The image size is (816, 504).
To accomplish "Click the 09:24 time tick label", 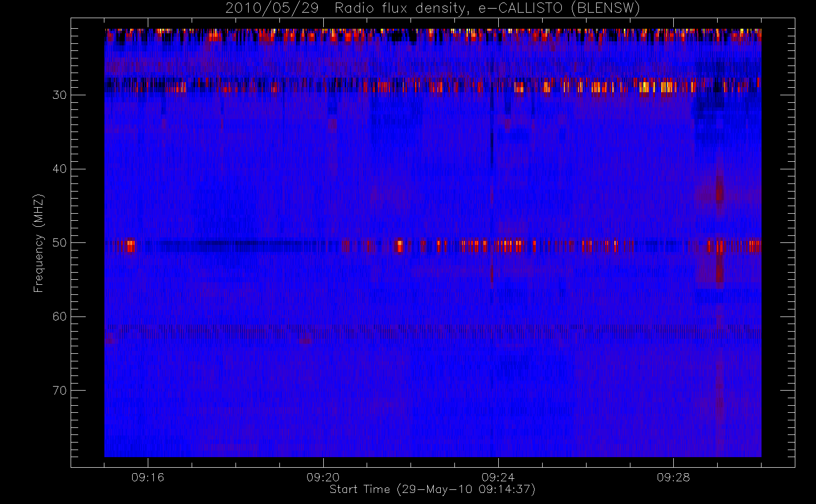I will click(498, 477).
